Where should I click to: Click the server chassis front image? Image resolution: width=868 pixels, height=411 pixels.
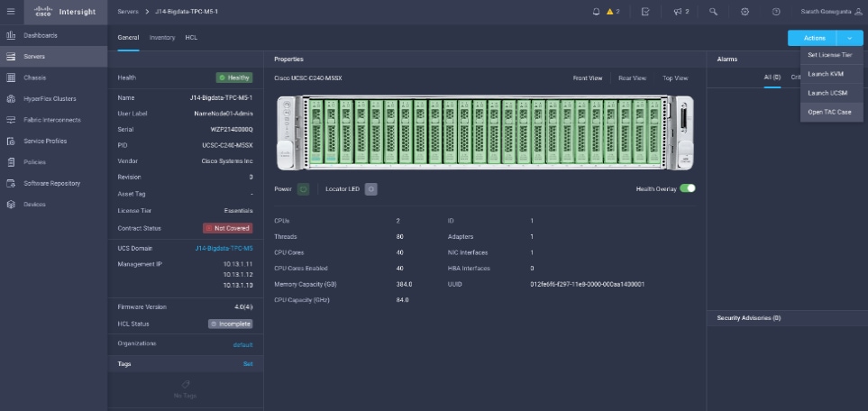[x=485, y=131]
